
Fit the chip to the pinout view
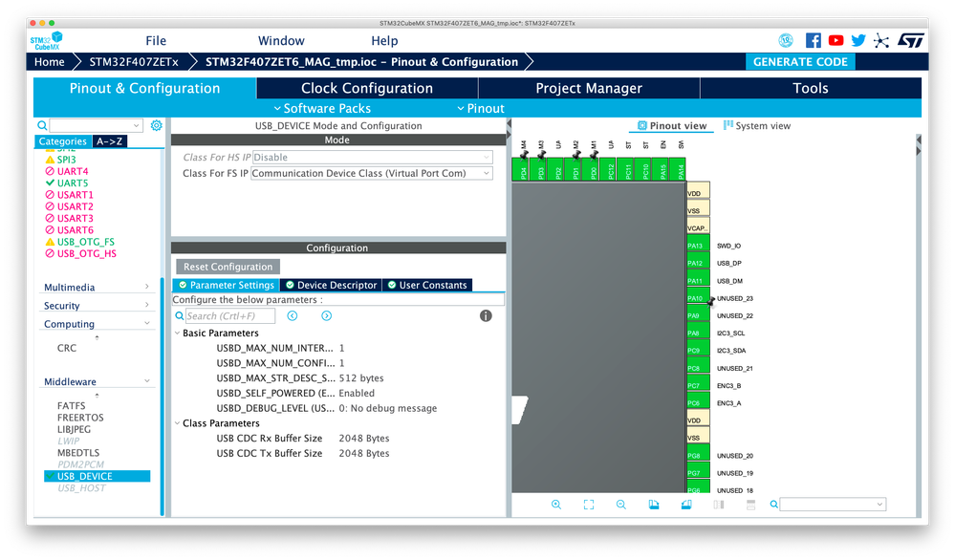point(588,505)
